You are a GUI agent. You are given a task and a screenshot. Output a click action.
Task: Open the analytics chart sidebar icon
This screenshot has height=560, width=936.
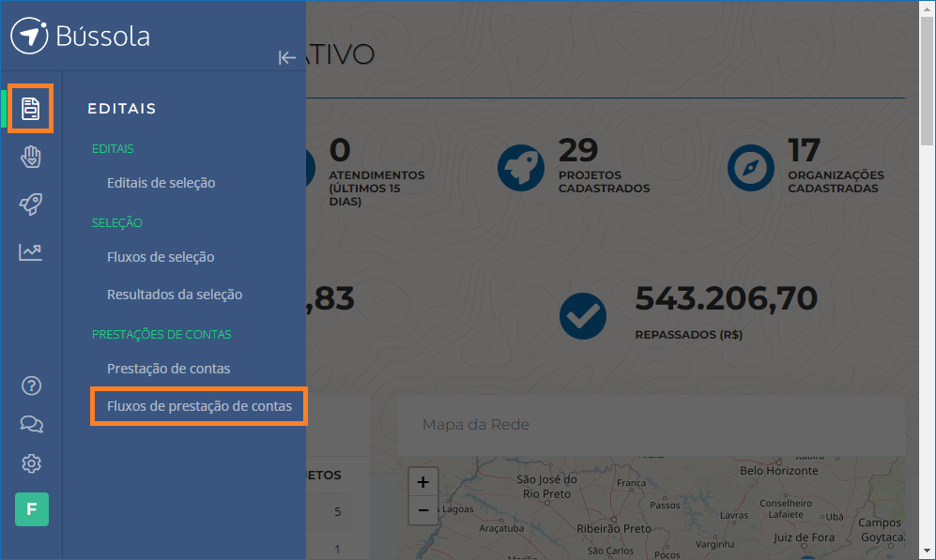click(30, 251)
